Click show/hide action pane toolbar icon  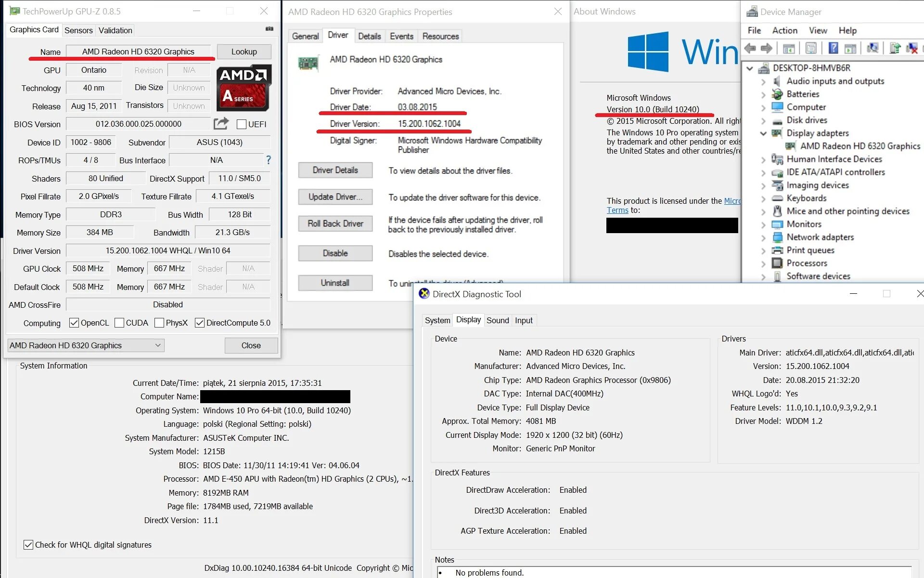click(x=850, y=48)
